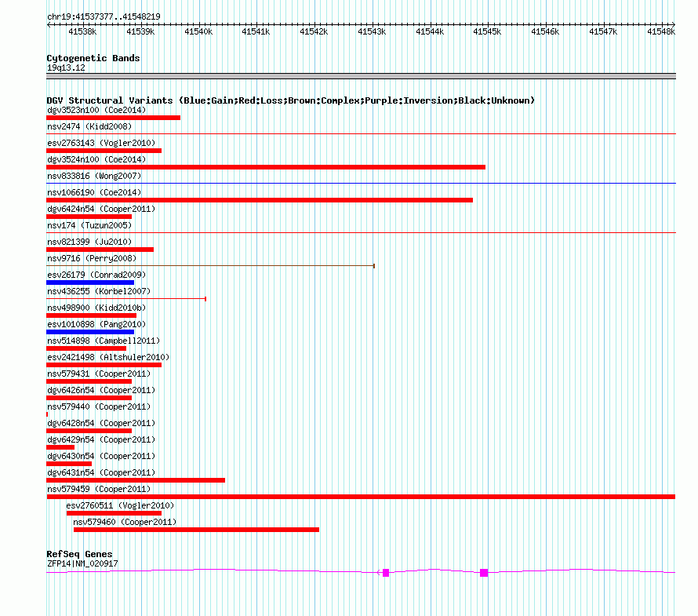The image size is (698, 616).
Task: Click the 19q13.12 cytogenetic band bar
Action: (x=361, y=77)
